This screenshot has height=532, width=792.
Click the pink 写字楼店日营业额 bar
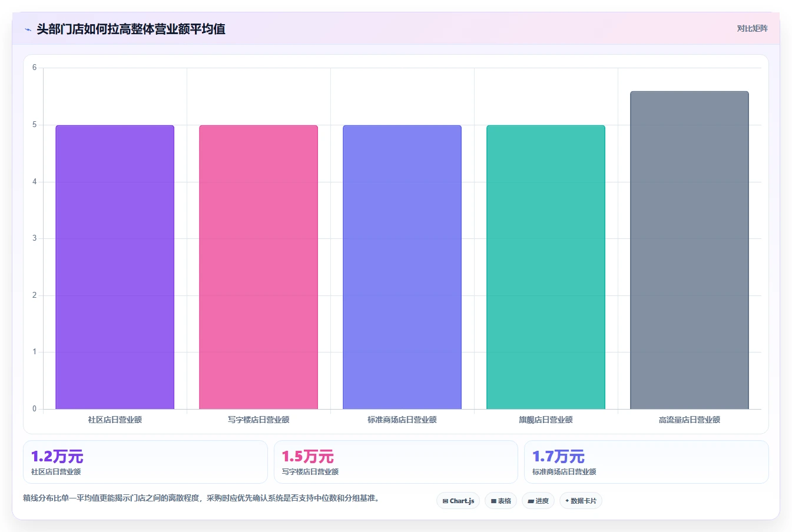coord(259,267)
